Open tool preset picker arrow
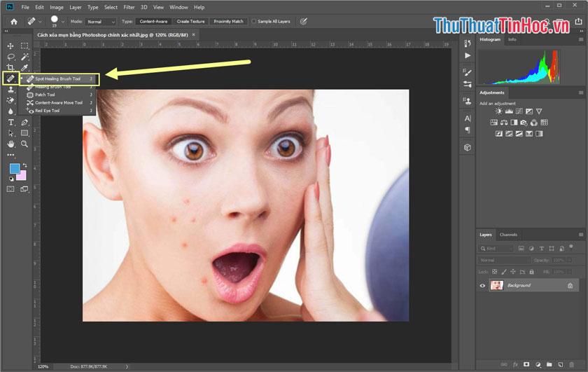Viewport: 588px width, 372px height. (40, 22)
